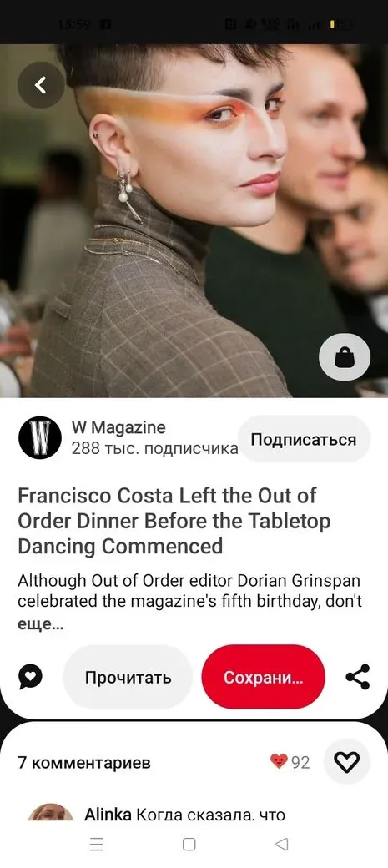The image size is (388, 868).
Task: Tap the comment bubble heart icon
Action: (x=30, y=677)
